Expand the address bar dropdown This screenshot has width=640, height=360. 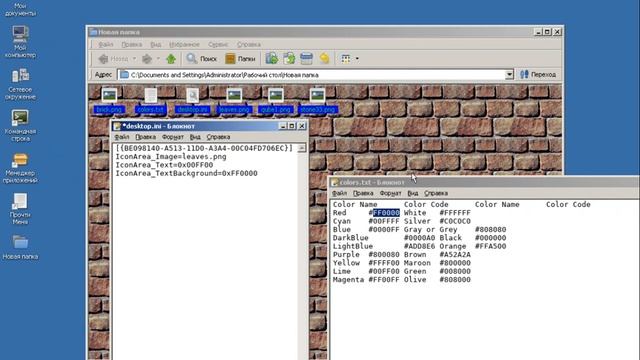(509, 75)
